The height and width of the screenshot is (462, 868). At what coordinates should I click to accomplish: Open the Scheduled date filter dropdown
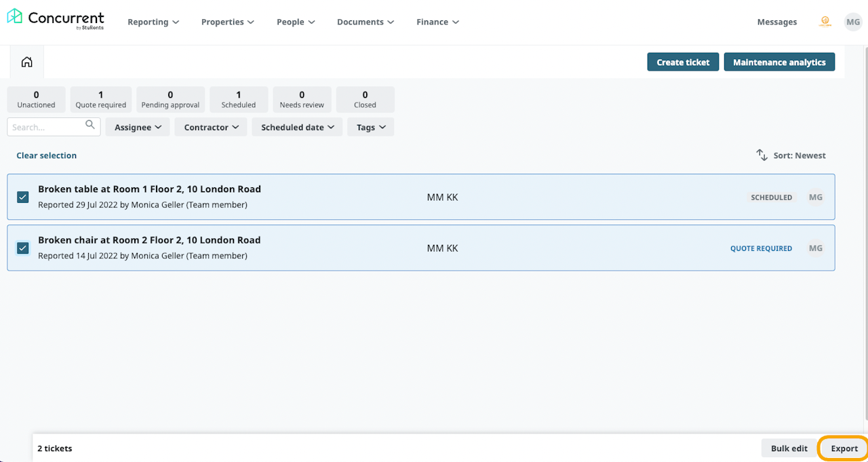click(297, 128)
